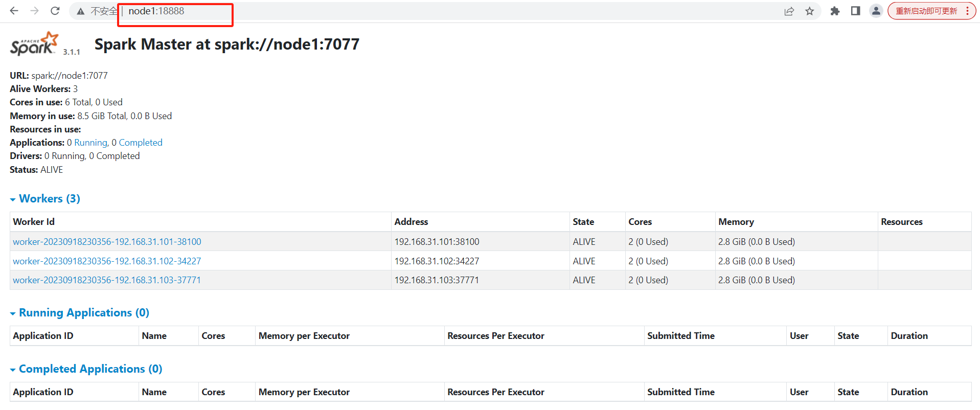Bookmark this page with the star icon

[810, 11]
